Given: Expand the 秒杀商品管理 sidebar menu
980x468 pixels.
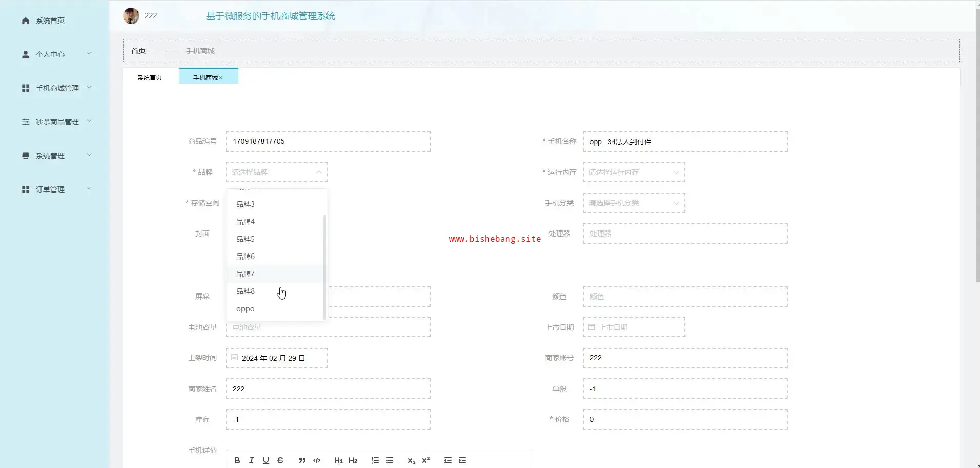Looking at the screenshot, I should pyautogui.click(x=89, y=121).
